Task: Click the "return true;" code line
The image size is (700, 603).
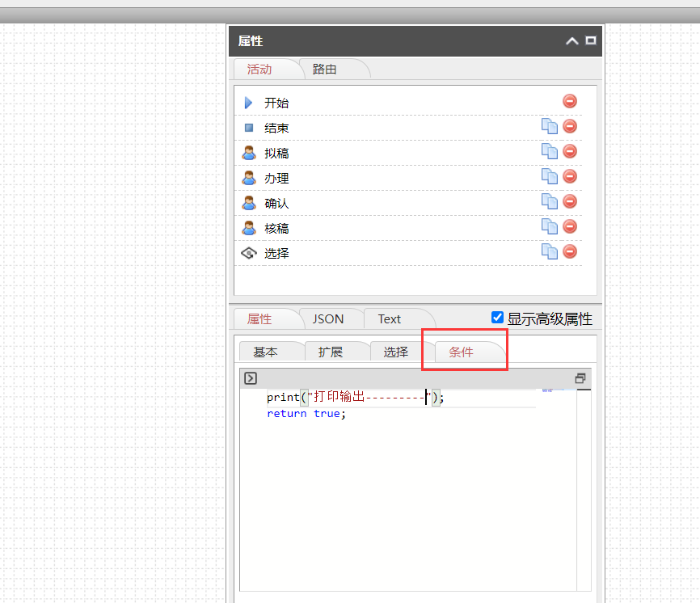Action: click(306, 414)
